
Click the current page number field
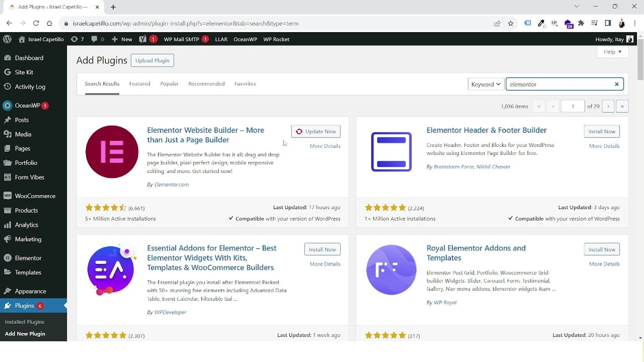573,106
